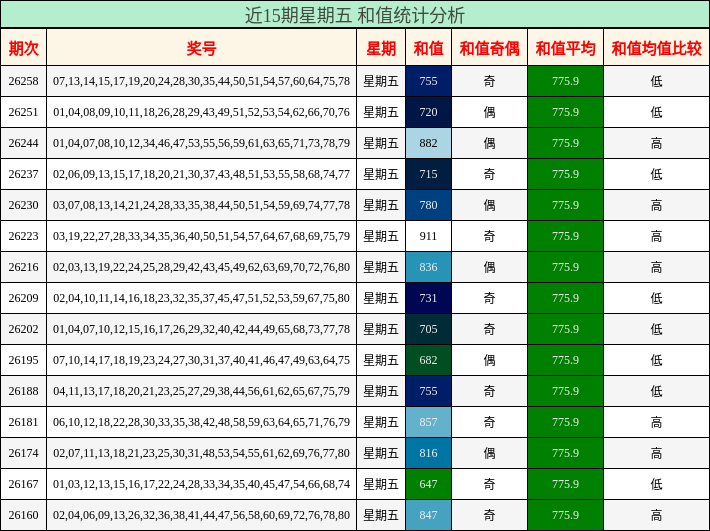Click the 和值奇偶 column header
710x531 pixels.
click(x=489, y=48)
